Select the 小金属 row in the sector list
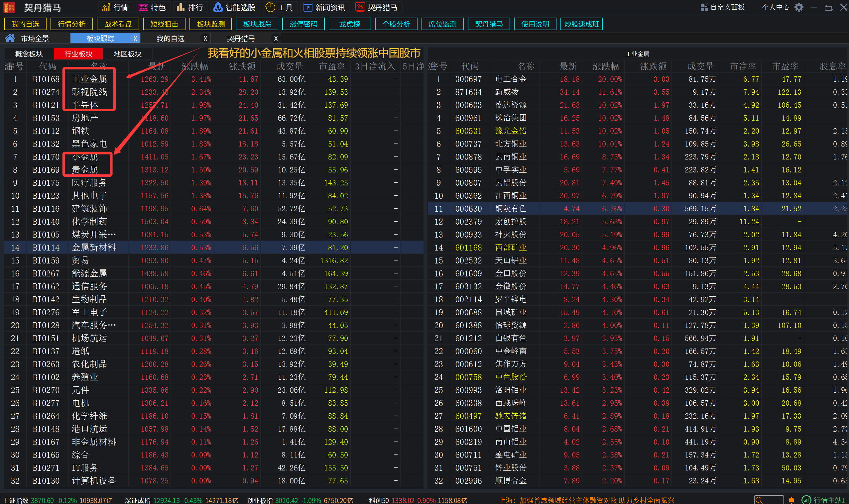The width and height of the screenshot is (849, 504). coord(85,157)
